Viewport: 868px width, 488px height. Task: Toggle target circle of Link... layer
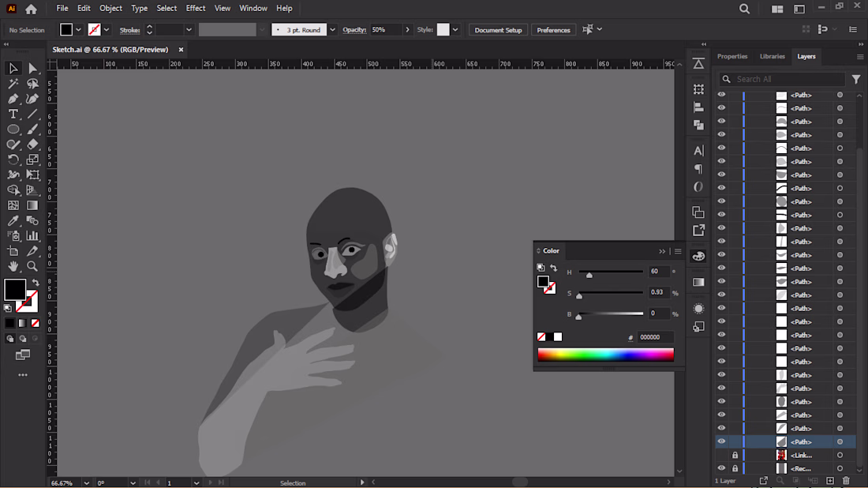coord(840,455)
